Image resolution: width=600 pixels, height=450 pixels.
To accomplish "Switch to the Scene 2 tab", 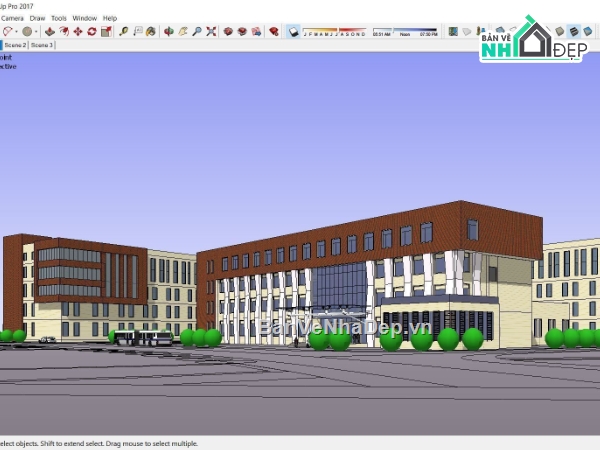I will [15, 45].
